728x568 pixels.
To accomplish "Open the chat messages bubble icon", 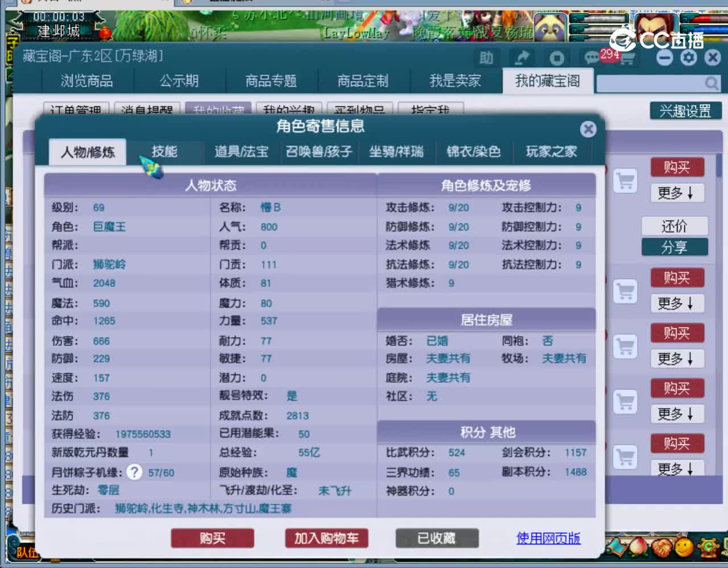I will pos(591,57).
